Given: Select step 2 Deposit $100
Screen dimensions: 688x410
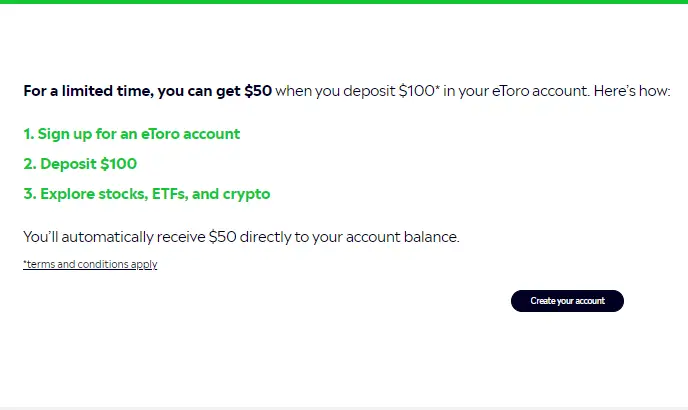Looking at the screenshot, I should point(80,164).
